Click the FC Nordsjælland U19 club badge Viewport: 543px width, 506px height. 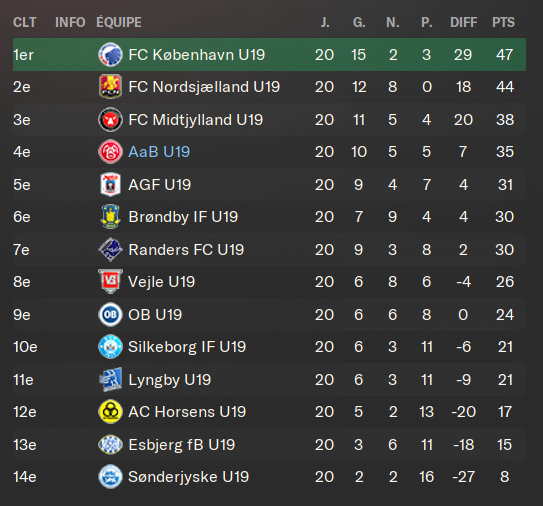click(110, 87)
